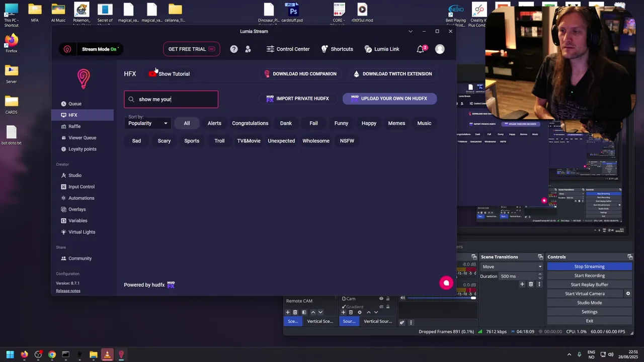The image size is (644, 362).
Task: Open audio mixer three-dot menu
Action: coord(411,322)
